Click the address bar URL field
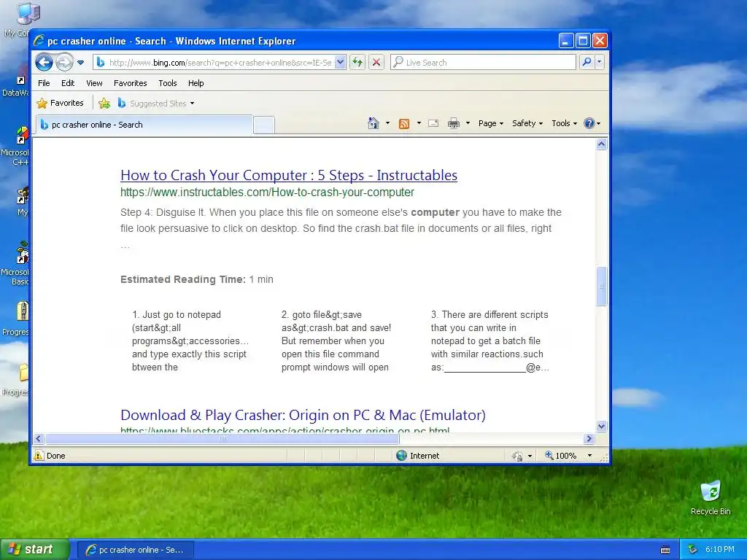Image resolution: width=747 pixels, height=560 pixels. tap(220, 63)
